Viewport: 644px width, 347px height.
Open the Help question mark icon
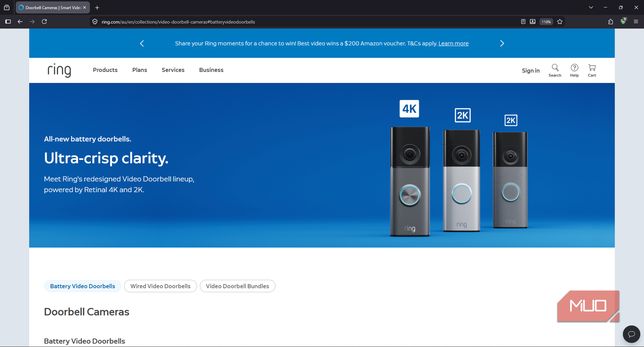click(574, 70)
